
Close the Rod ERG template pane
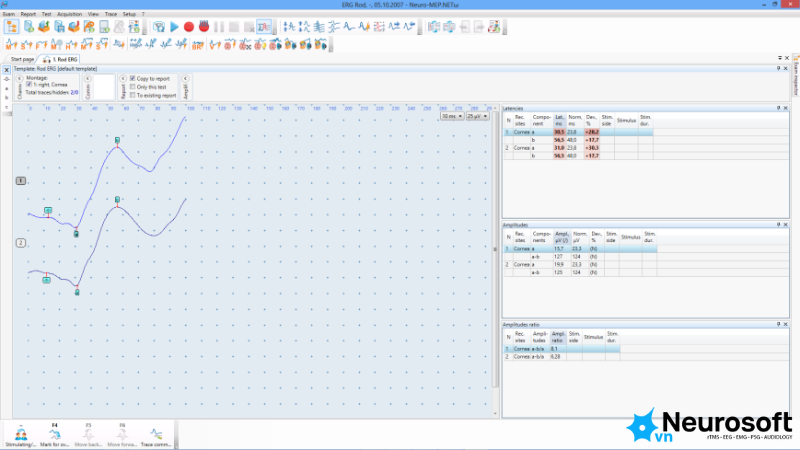click(x=786, y=68)
